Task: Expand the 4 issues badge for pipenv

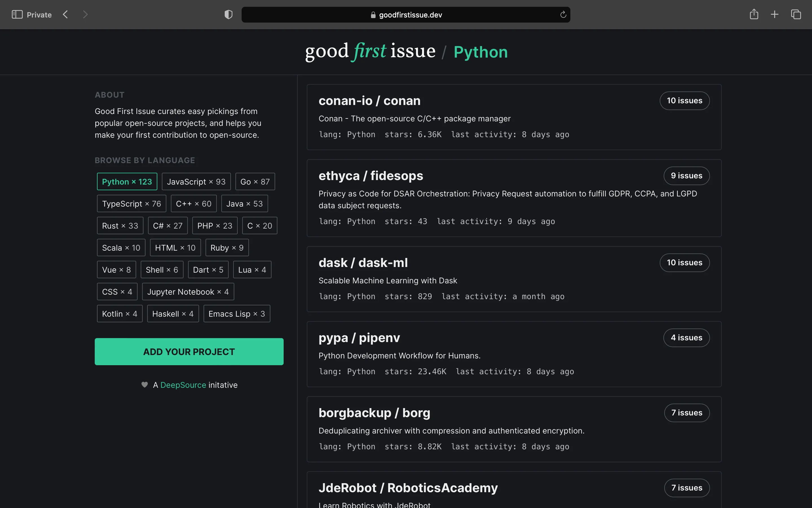Action: 687,337
